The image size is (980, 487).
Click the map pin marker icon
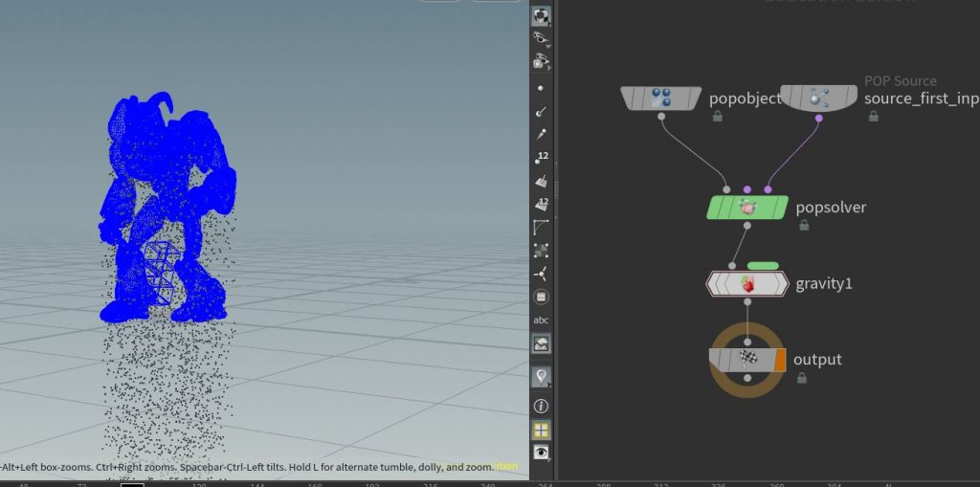(542, 376)
